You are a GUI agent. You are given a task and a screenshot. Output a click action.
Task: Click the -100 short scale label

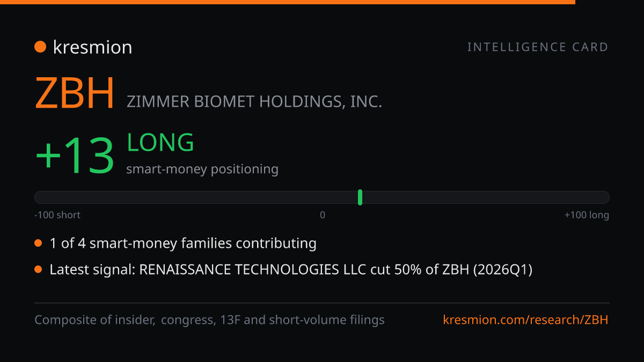coord(57,215)
